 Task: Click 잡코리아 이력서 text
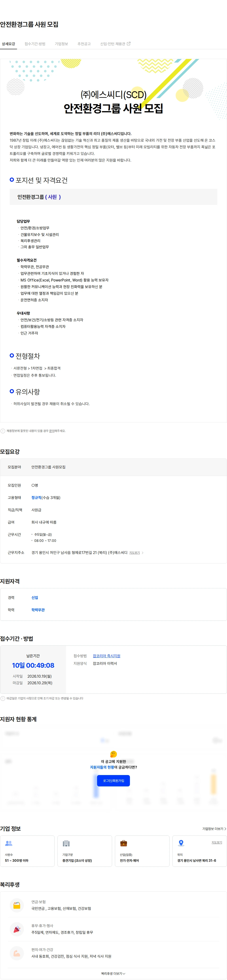(x=105, y=663)
